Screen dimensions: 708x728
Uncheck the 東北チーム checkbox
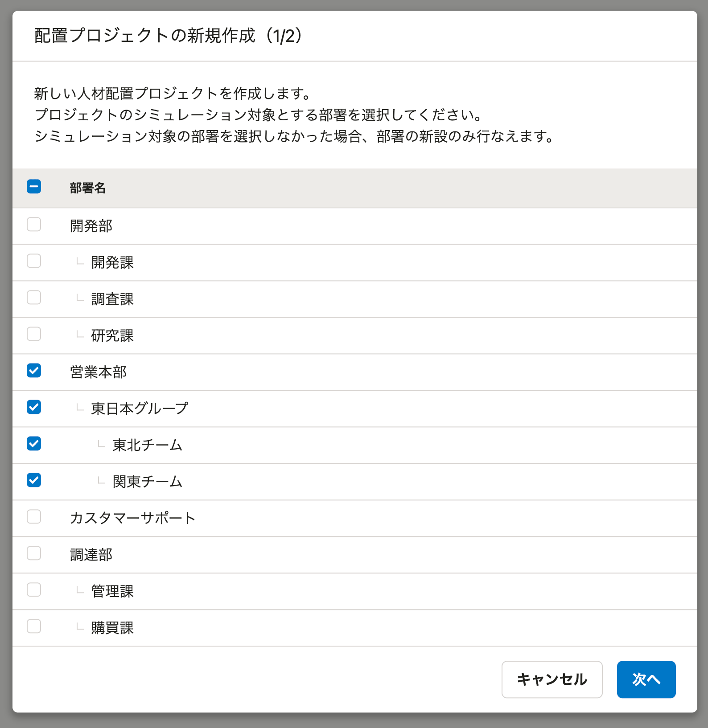pos(34,443)
